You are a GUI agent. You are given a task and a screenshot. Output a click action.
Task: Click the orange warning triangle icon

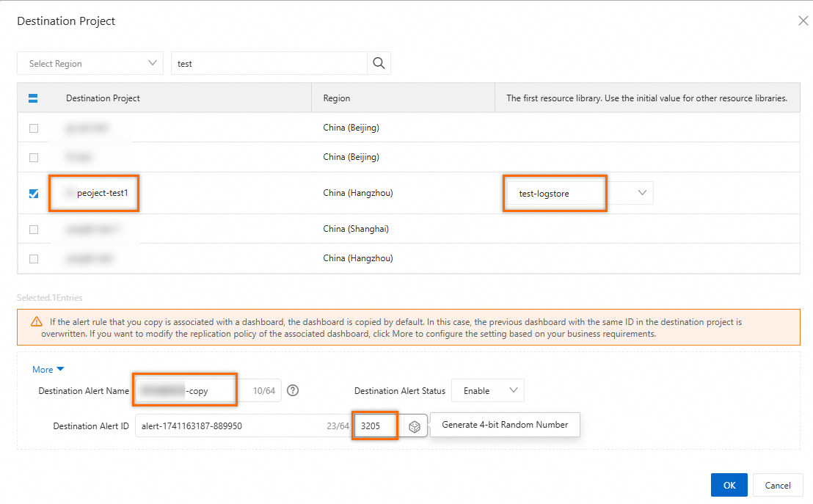pyautogui.click(x=37, y=322)
